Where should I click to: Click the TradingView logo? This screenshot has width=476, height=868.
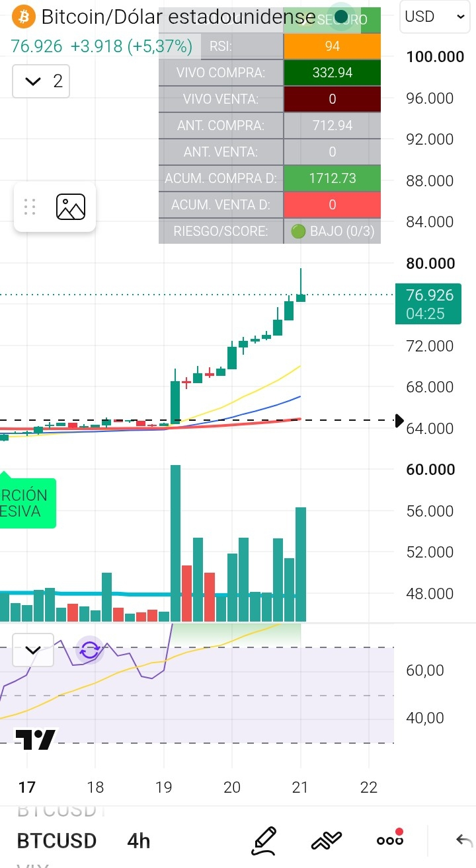click(x=36, y=739)
